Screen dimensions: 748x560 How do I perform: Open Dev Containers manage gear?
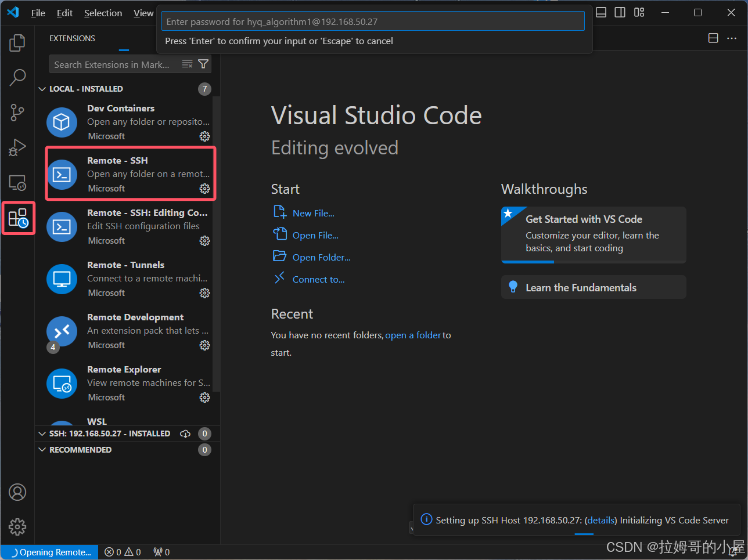(x=204, y=136)
